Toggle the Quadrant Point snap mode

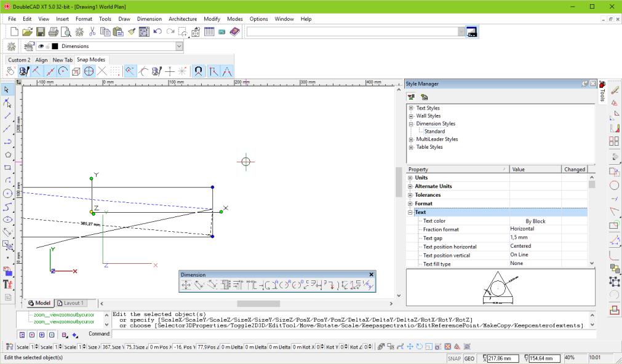(x=89, y=71)
